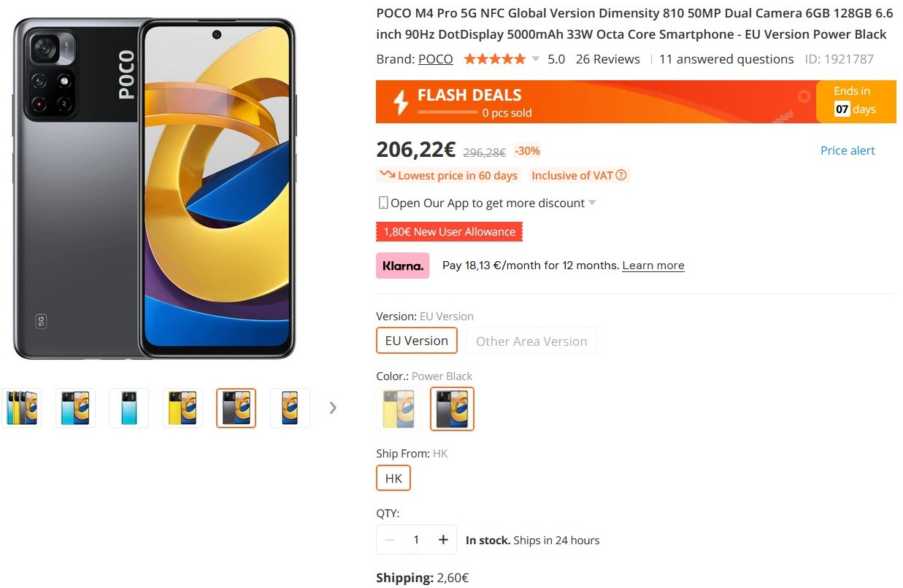Viewport: 903px width, 588px height.
Task: Expand the rating breakdown dropdown arrow
Action: click(536, 59)
